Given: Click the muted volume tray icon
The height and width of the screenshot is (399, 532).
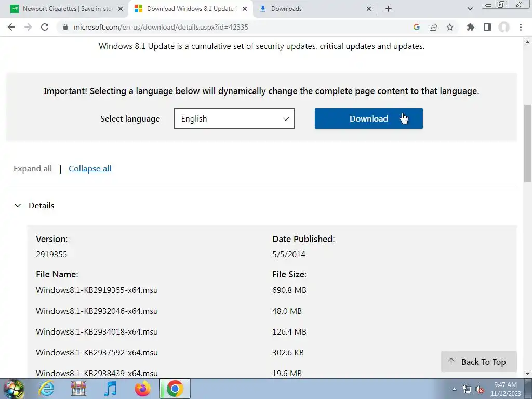Looking at the screenshot, I should coord(480,389).
